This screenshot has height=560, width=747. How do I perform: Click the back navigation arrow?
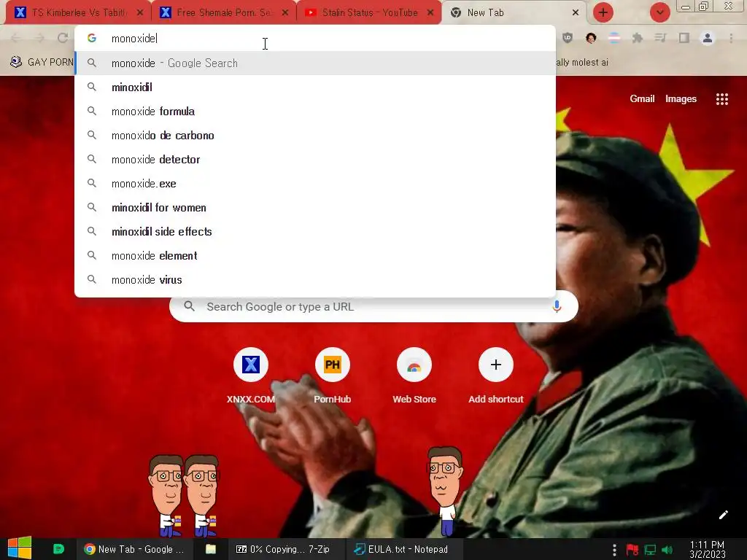click(x=16, y=38)
